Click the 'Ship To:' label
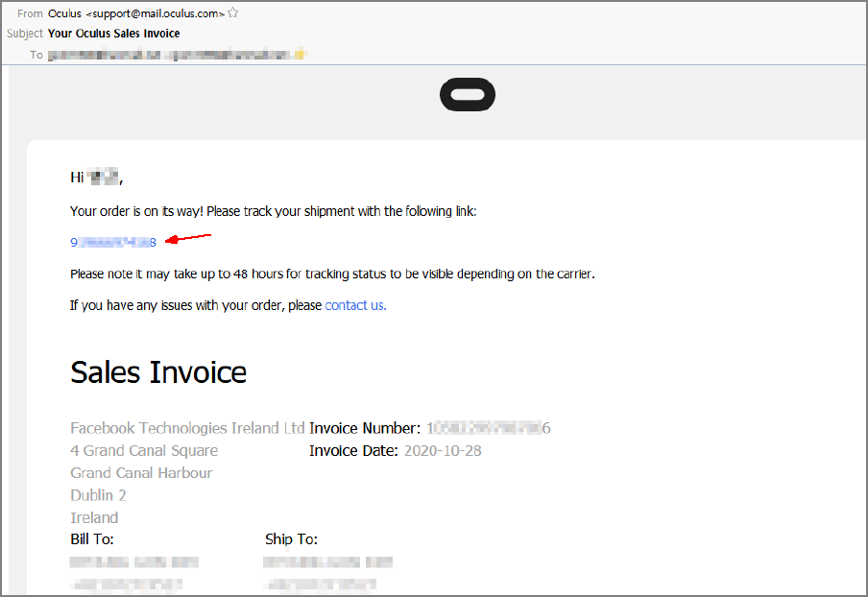 (291, 538)
